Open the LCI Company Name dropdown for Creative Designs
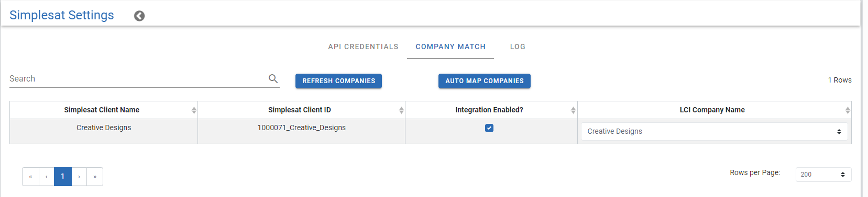The image size is (868, 197). [x=714, y=132]
